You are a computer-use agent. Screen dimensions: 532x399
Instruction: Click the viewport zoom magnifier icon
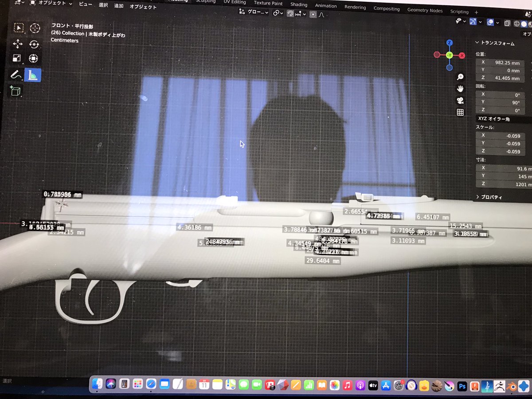click(460, 78)
